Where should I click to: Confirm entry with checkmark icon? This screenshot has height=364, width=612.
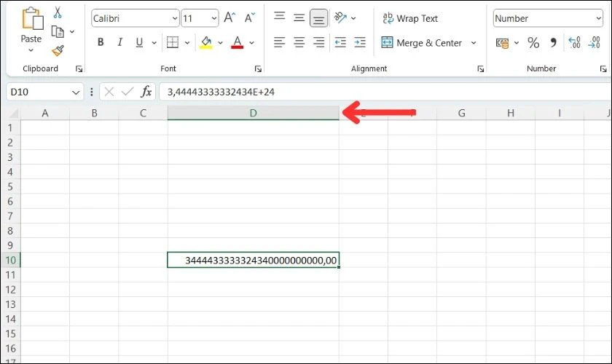point(127,92)
